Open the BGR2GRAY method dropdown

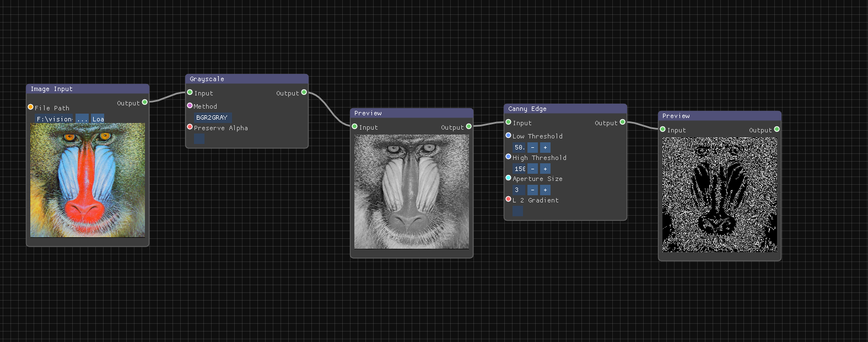212,117
